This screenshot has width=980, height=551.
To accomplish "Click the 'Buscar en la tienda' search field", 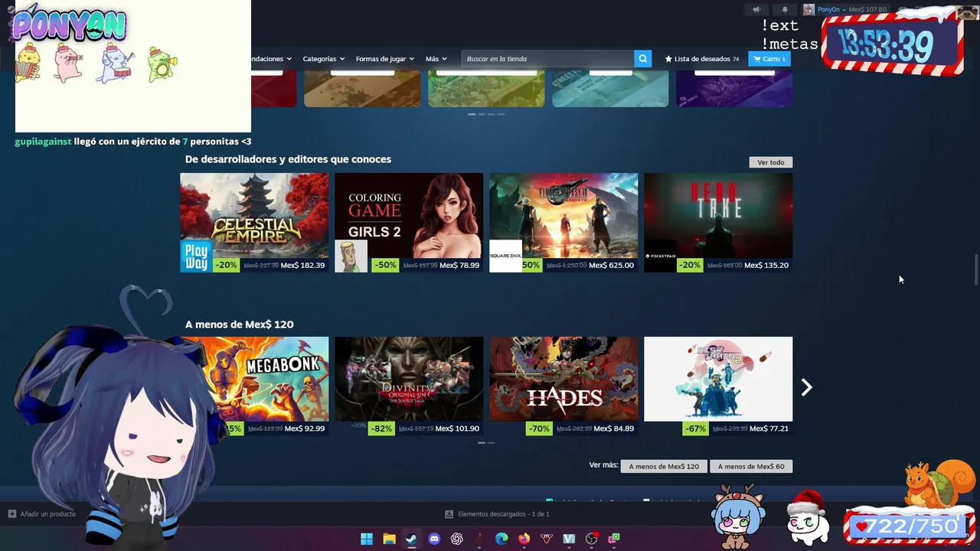I will pos(547,59).
